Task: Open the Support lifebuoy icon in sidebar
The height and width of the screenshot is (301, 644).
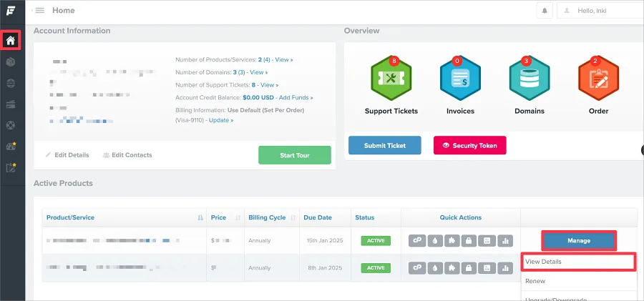Action: click(x=11, y=125)
